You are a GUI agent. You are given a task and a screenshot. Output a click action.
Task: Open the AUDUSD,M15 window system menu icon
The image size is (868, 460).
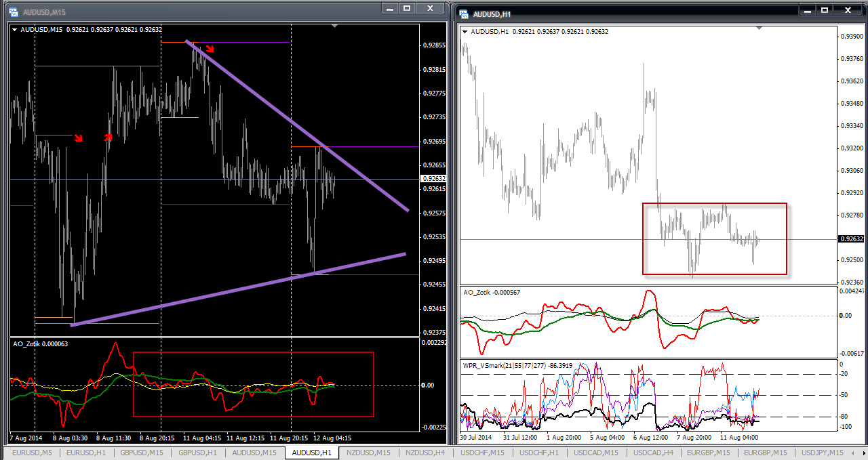tap(13, 12)
